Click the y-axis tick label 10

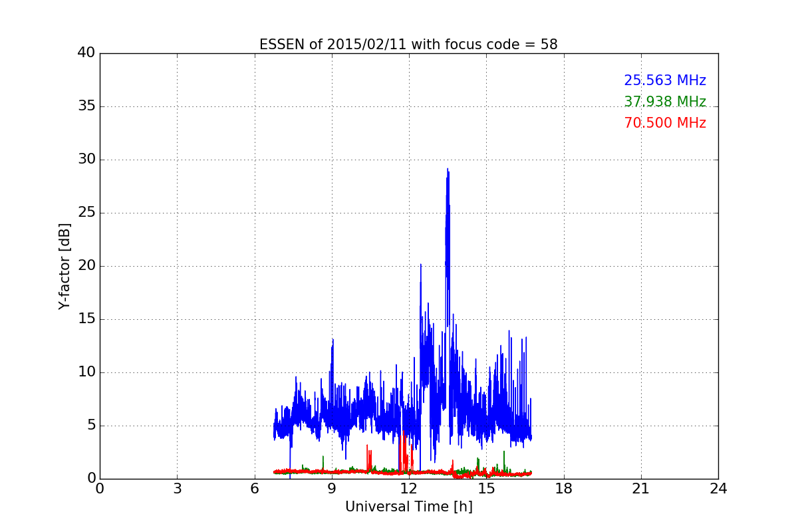point(86,372)
